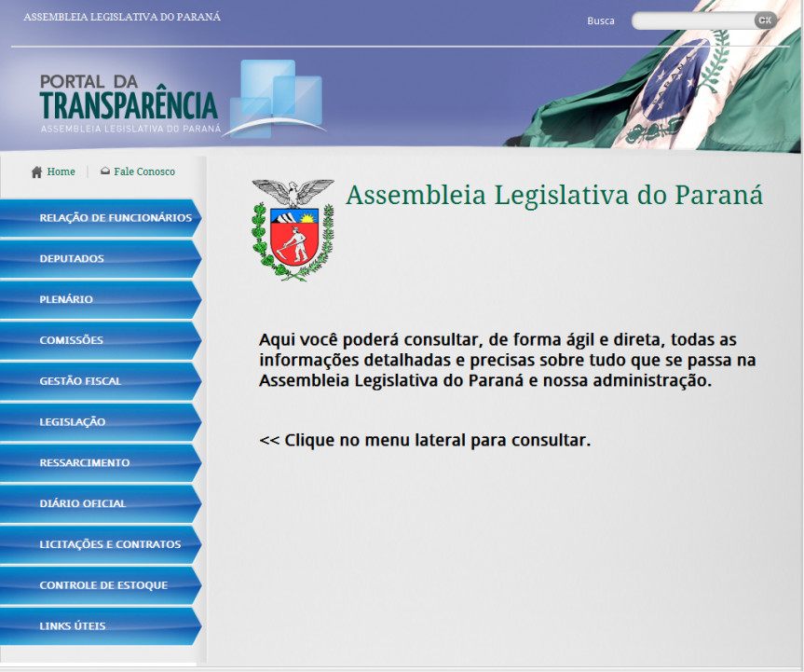Select Licitações e Contratos menu item

coord(110,544)
